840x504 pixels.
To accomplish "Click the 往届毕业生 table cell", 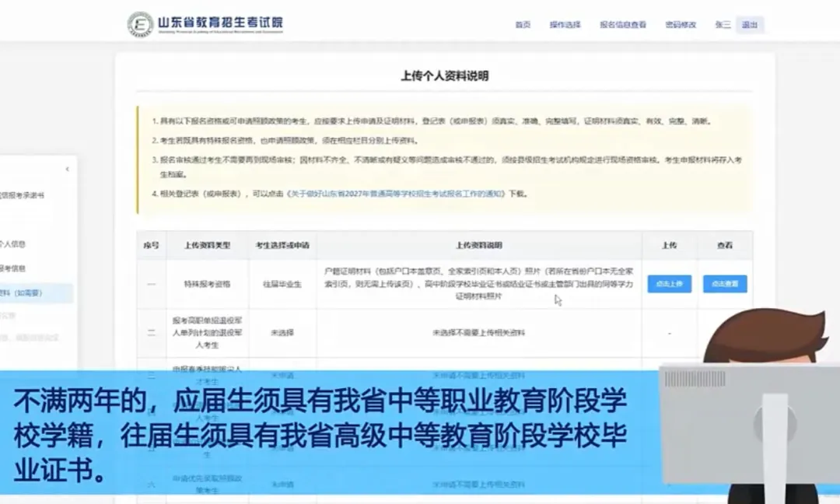I will coord(282,284).
